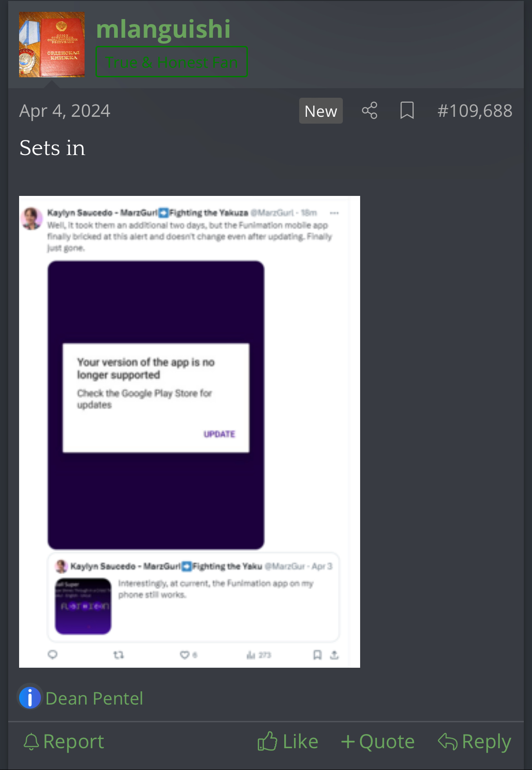The height and width of the screenshot is (770, 532).
Task: Report this post
Action: [64, 742]
